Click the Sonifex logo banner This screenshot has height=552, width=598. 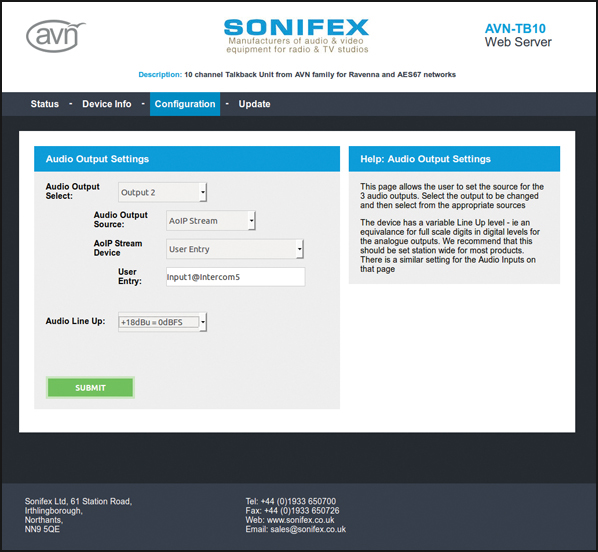[296, 36]
